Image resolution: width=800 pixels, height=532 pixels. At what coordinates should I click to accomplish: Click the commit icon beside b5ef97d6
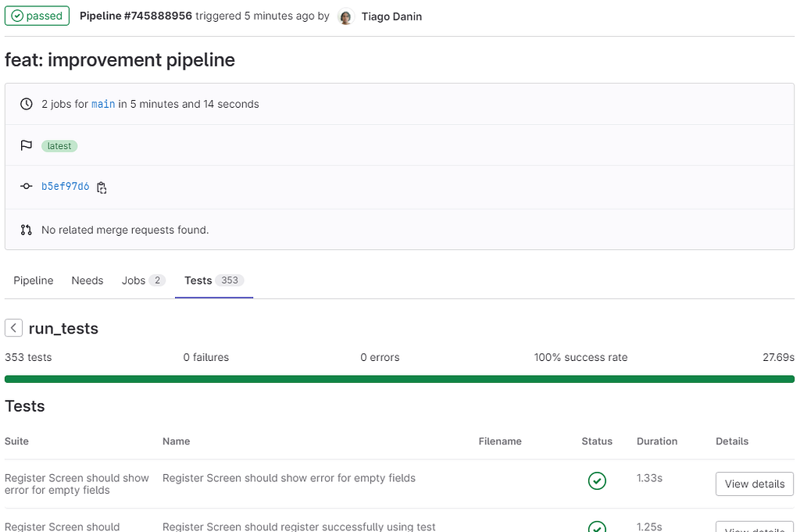(x=27, y=187)
